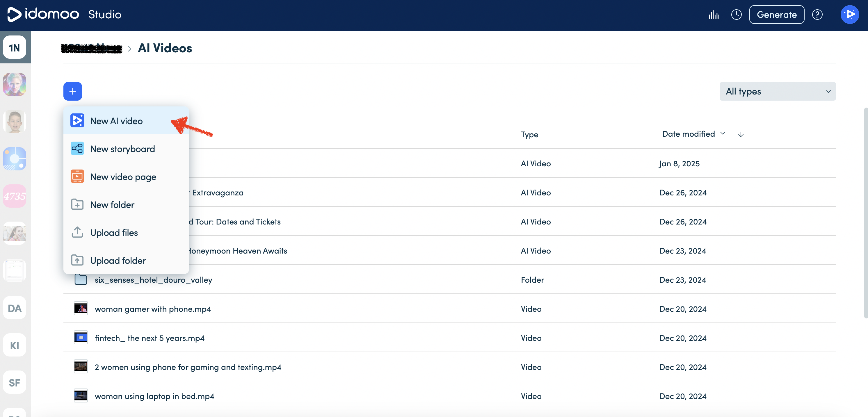Viewport: 868px width, 417px height.
Task: Open woman gamer with phone.mp4 thumbnail
Action: pos(81,309)
